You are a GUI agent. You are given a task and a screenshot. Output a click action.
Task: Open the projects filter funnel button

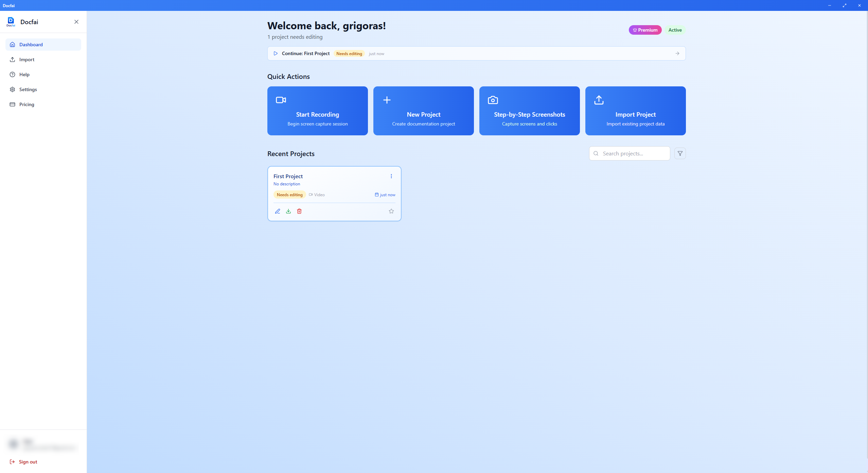click(680, 153)
